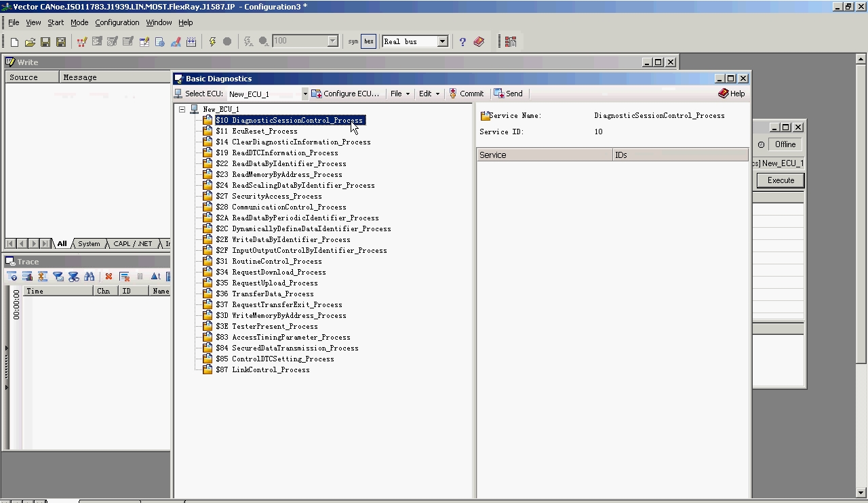868x503 pixels.
Task: Click the Source column header in Write window
Action: (33, 77)
